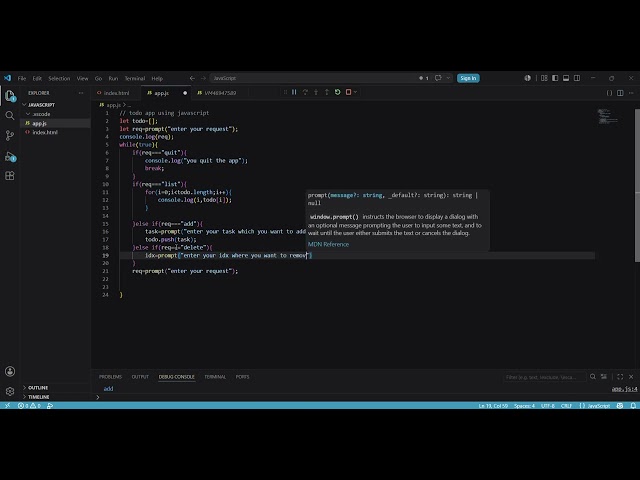The image size is (640, 480).
Task: Open the Run menu
Action: [x=113, y=78]
